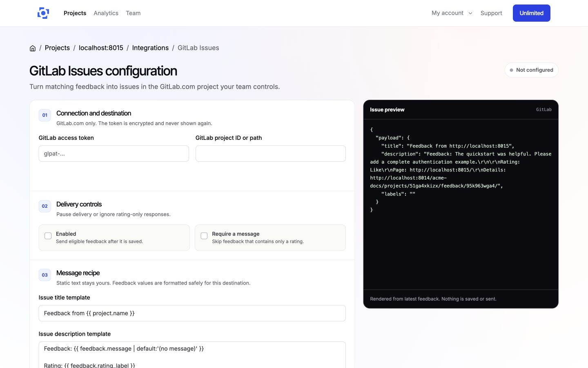
Task: Click the "Skip feedback that contains only a rating" text
Action: 258,242
